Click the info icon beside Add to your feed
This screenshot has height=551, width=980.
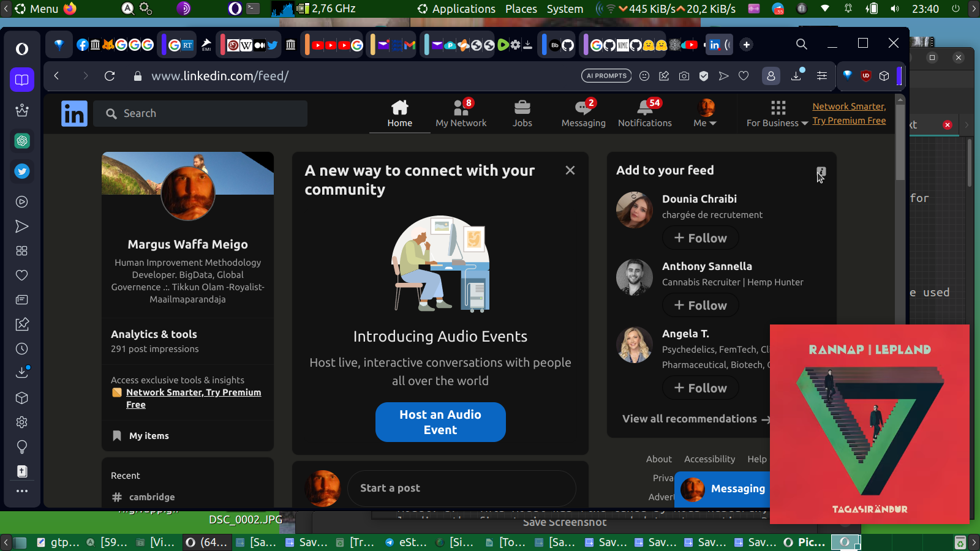pos(821,171)
